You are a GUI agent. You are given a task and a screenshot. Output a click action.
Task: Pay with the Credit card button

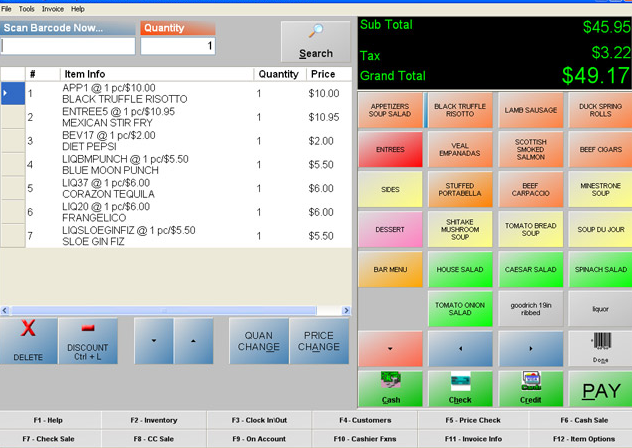click(x=530, y=389)
